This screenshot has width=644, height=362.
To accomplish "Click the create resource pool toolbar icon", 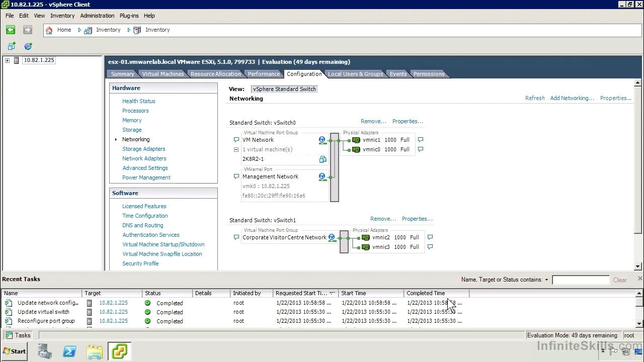I will (28, 46).
